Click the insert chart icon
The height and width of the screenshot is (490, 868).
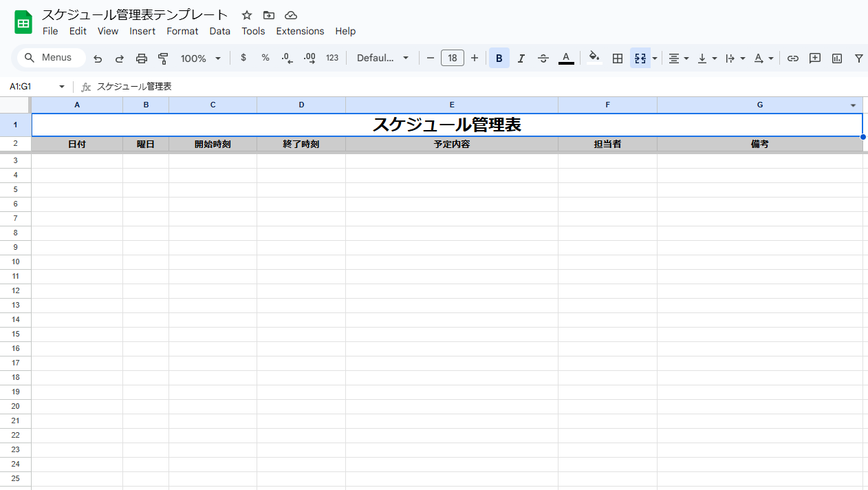pos(837,58)
